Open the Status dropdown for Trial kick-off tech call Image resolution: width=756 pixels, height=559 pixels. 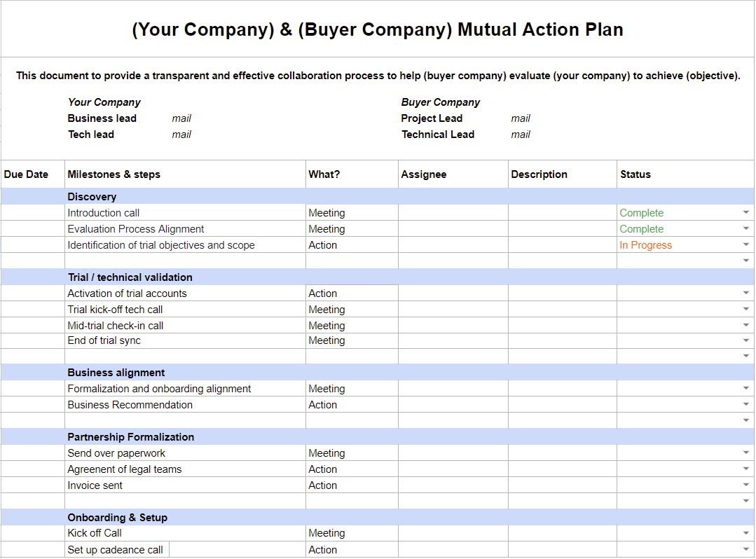(745, 308)
